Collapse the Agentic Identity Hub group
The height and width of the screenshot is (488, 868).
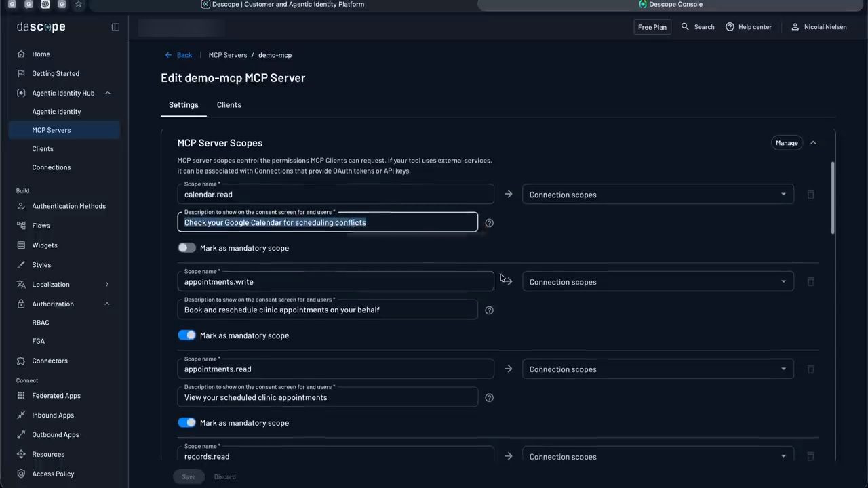pyautogui.click(x=108, y=93)
